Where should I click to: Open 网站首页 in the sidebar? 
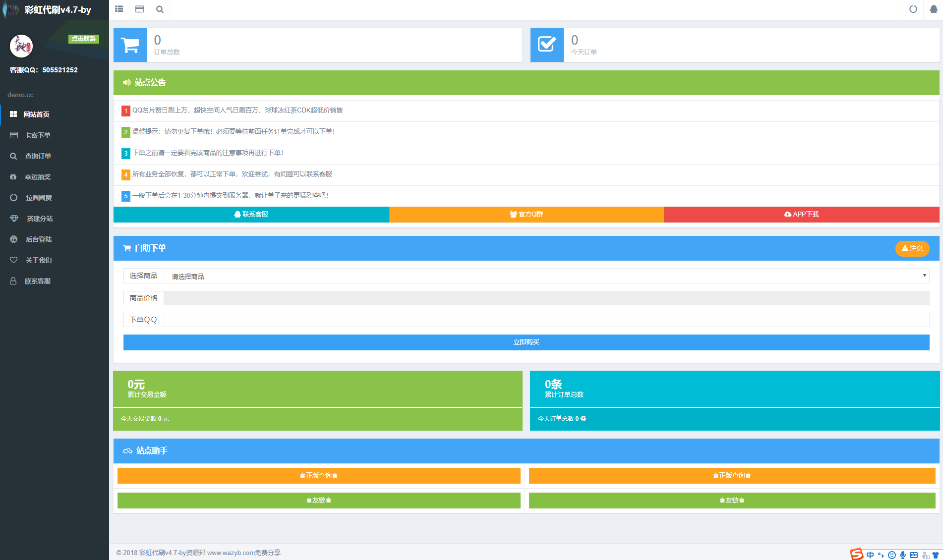tap(55, 114)
